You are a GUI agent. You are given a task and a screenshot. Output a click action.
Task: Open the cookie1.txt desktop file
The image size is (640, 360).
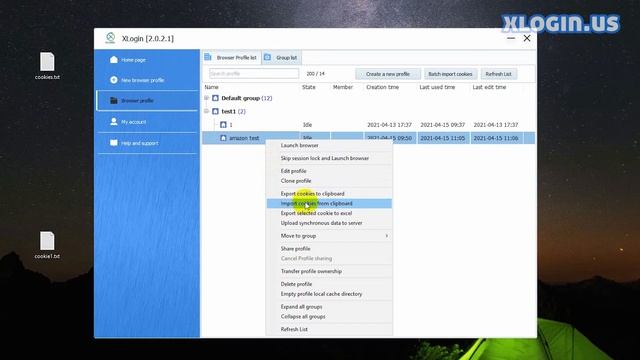(x=47, y=245)
